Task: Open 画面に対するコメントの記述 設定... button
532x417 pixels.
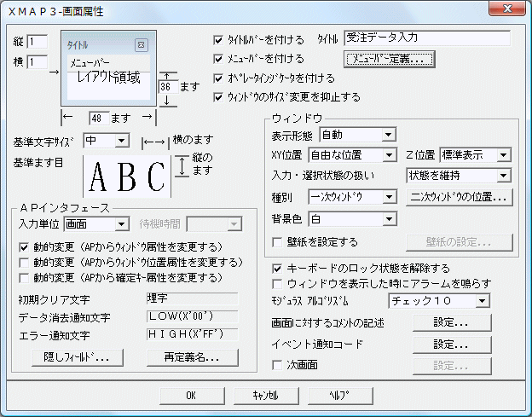Action: tap(452, 322)
